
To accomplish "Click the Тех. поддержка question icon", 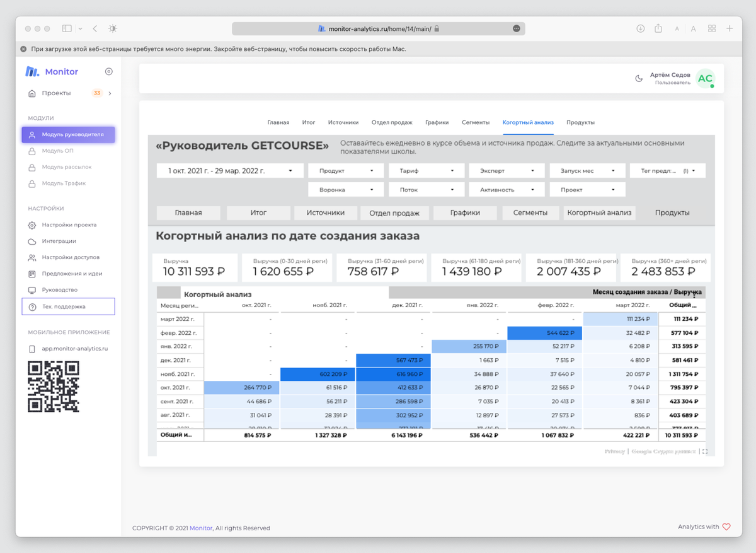I will tap(32, 306).
